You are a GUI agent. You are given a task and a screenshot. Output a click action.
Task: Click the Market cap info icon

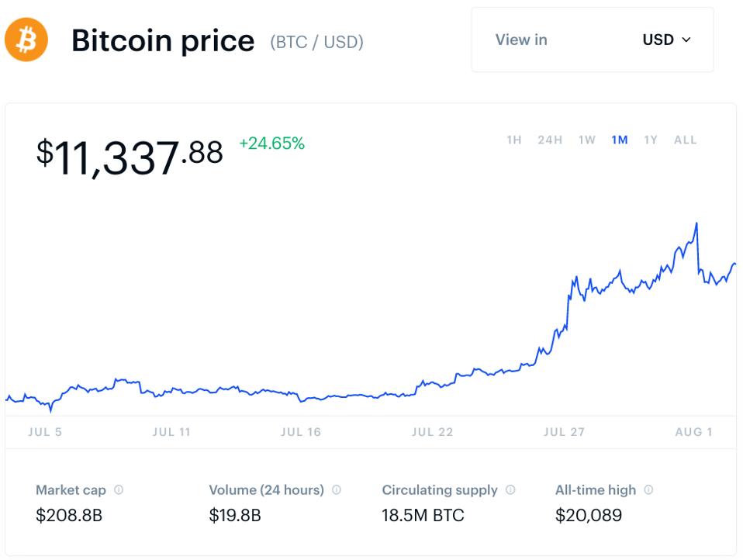[x=119, y=490]
